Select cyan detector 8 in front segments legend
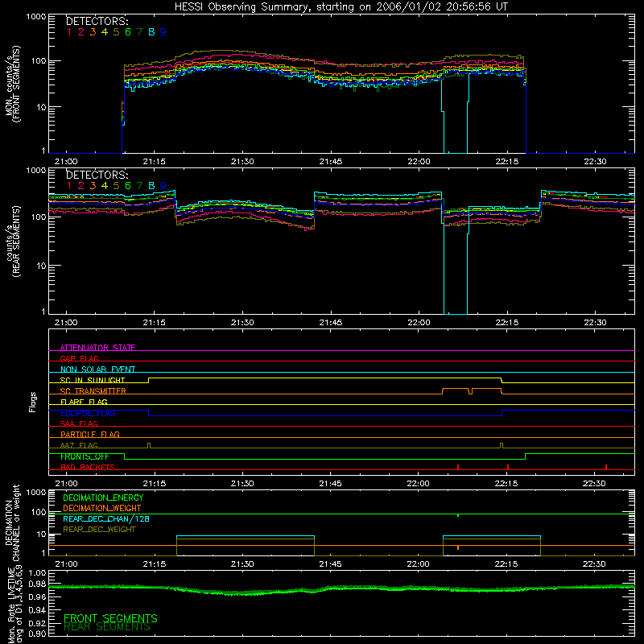644x644 pixels. pyautogui.click(x=151, y=32)
